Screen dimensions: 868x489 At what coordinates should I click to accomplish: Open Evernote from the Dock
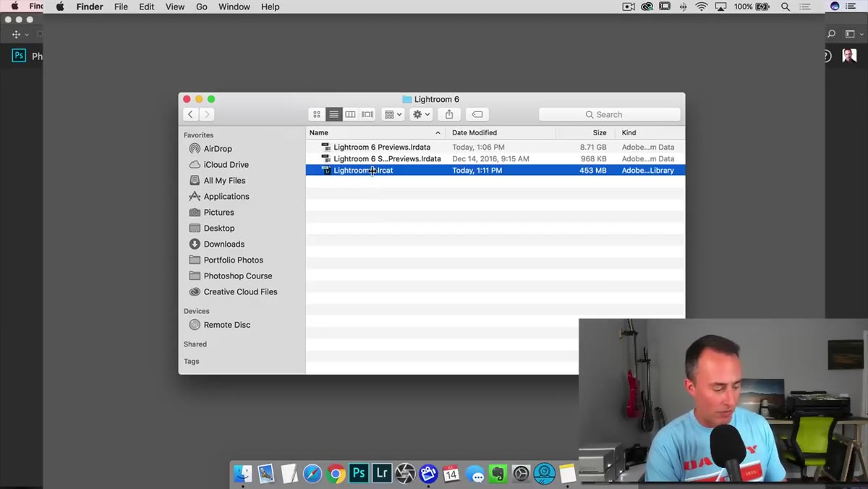click(x=498, y=474)
